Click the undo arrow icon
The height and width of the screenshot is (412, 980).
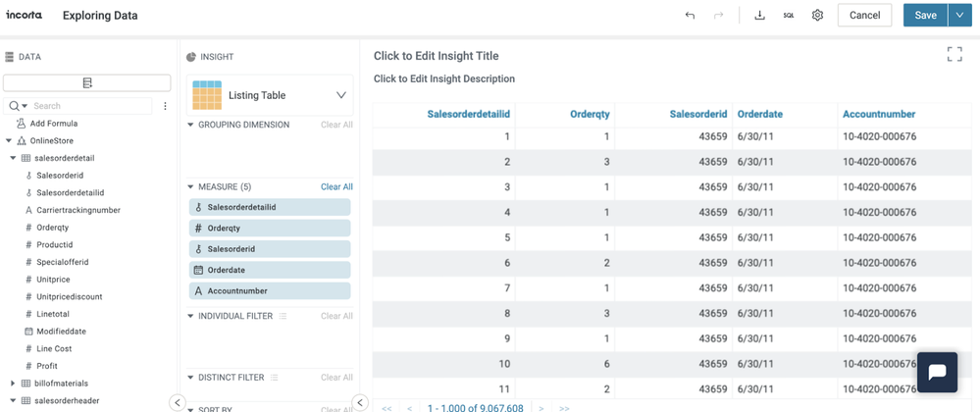pyautogui.click(x=690, y=16)
